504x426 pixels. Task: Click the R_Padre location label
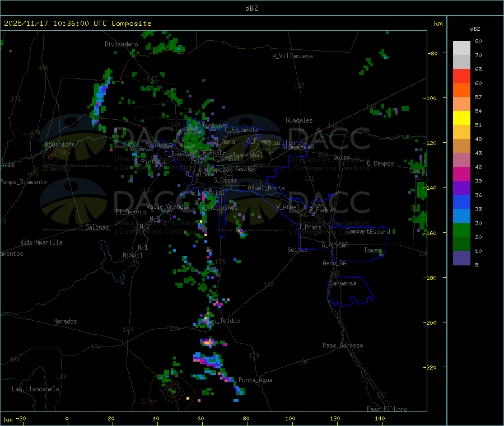tap(321, 210)
